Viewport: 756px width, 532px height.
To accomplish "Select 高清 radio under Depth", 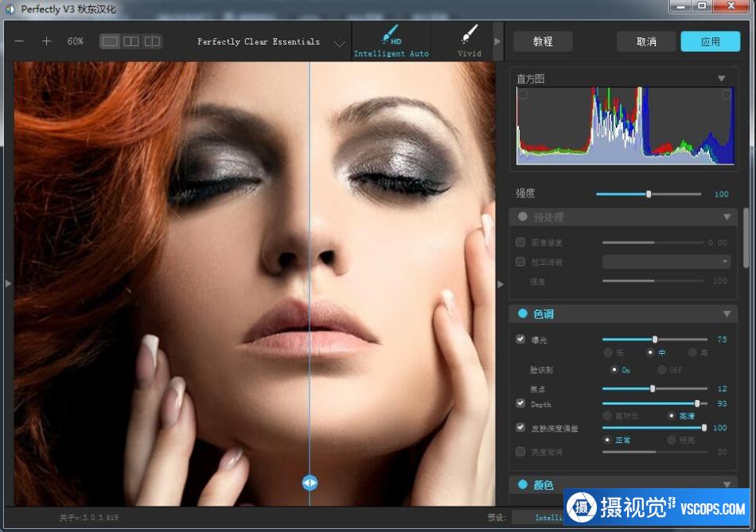I will tap(672, 415).
